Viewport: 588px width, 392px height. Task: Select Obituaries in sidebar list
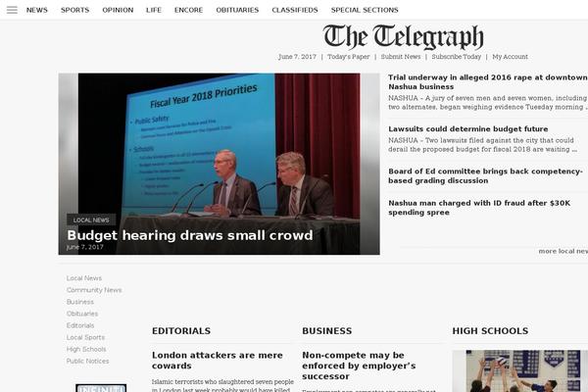pos(82,314)
